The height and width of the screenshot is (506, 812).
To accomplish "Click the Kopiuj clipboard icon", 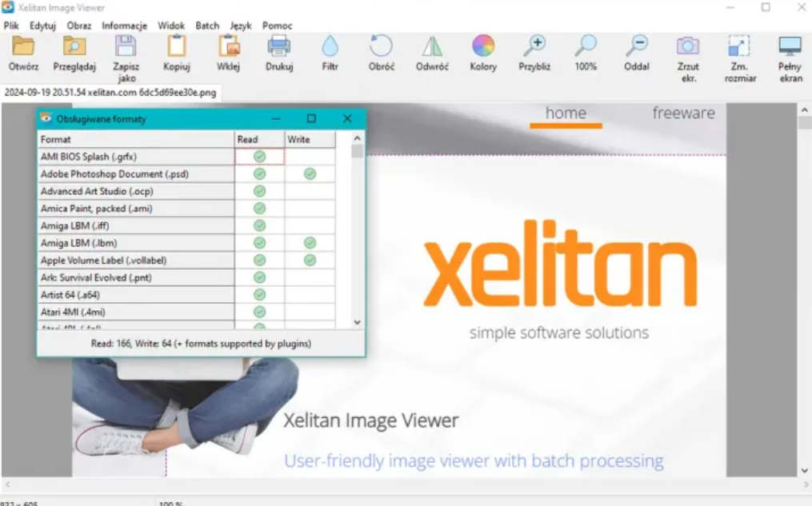I will (177, 46).
